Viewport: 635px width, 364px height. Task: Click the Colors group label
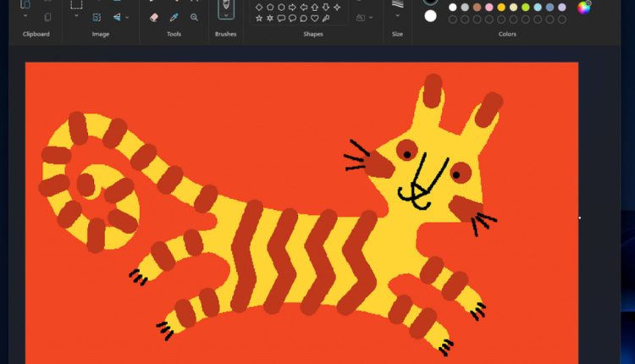coord(507,34)
